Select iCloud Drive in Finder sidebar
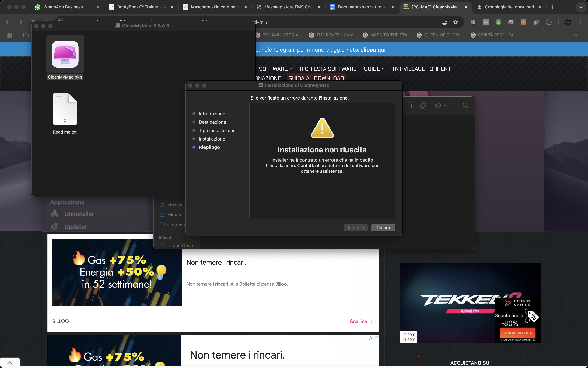Viewport: 588px width, 368px height. tap(176, 246)
